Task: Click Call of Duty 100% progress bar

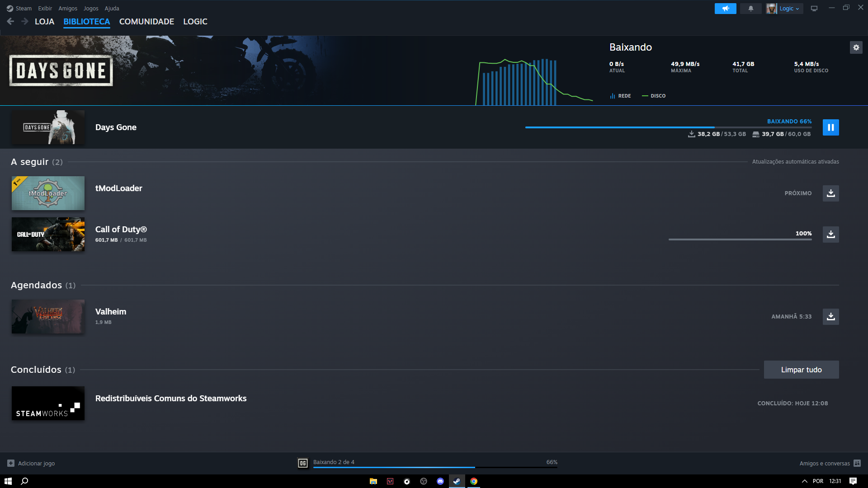Action: [x=740, y=239]
